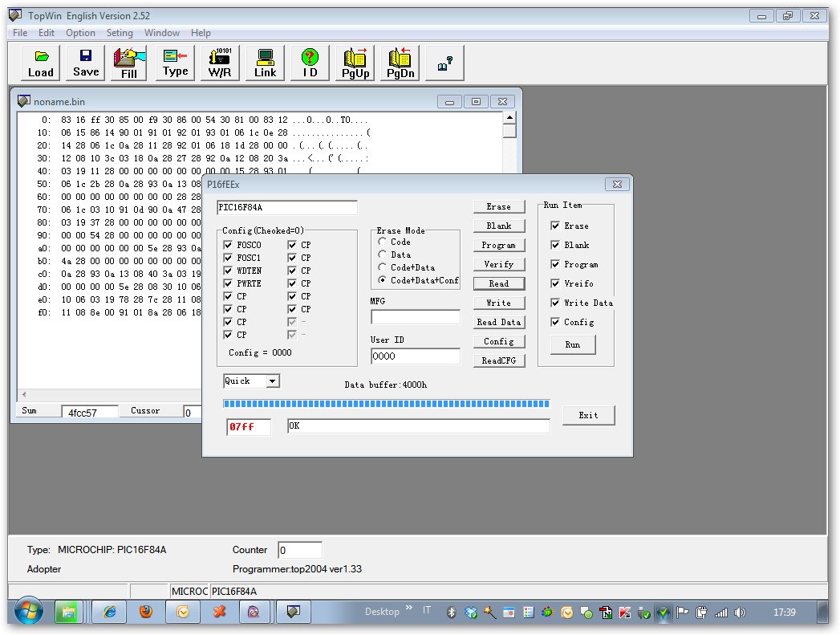This screenshot has width=840, height=635.
Task: Click the Save toolbar icon
Action: 86,63
